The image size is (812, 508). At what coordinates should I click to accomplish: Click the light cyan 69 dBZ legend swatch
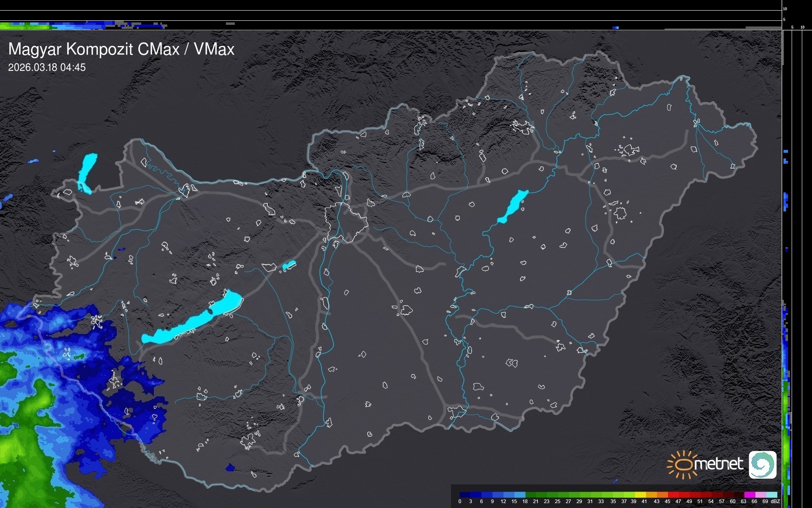point(771,495)
